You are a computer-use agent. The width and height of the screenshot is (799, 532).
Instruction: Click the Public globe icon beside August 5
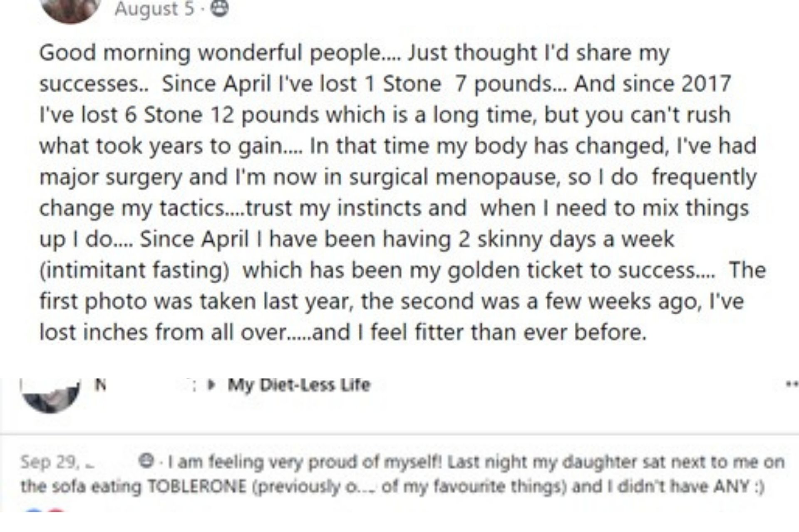click(x=220, y=8)
